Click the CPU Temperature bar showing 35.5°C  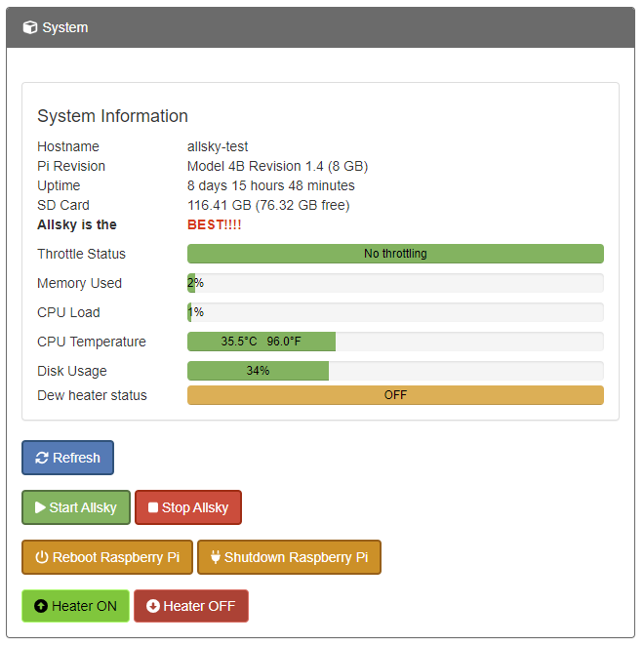tap(262, 342)
